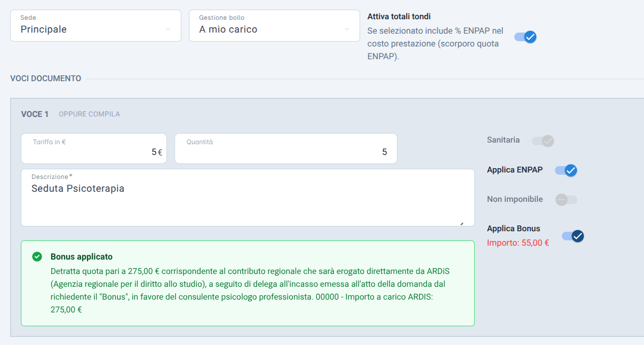Viewport: 644px width, 345px height.
Task: Turn off the Applica Bonus switch
Action: [573, 236]
